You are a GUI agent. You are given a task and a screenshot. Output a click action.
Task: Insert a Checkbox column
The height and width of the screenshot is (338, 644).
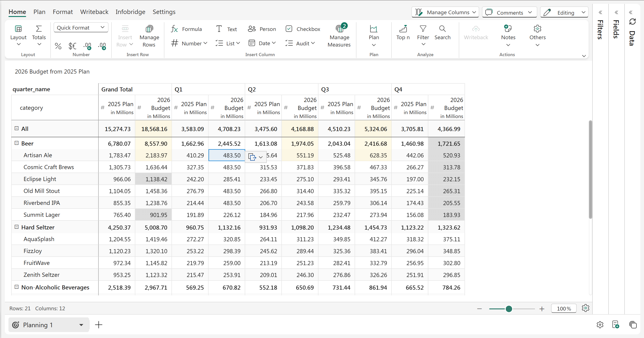point(302,29)
